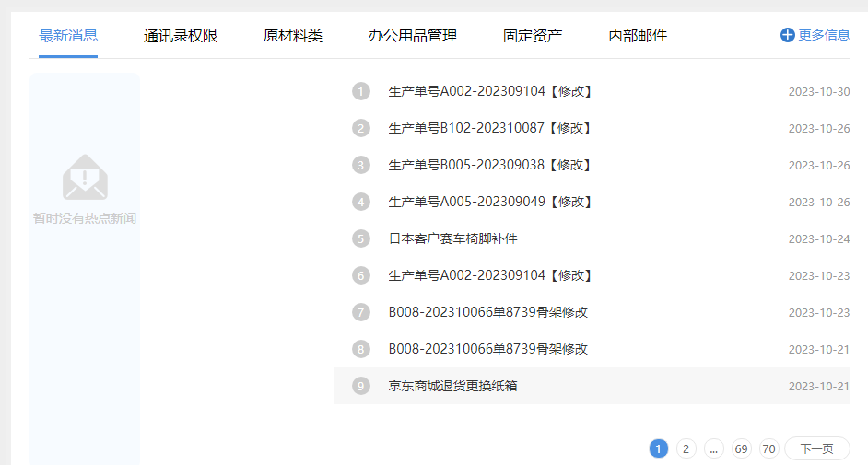
Task: Click the 下一页 next page button
Action: click(x=816, y=448)
